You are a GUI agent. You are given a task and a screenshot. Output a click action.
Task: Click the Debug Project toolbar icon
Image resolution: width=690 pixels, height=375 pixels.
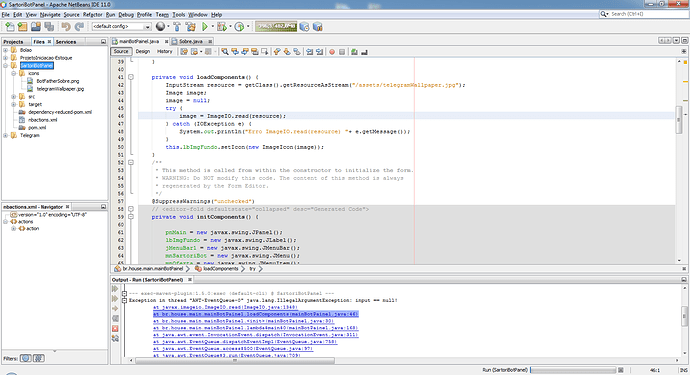[222, 27]
